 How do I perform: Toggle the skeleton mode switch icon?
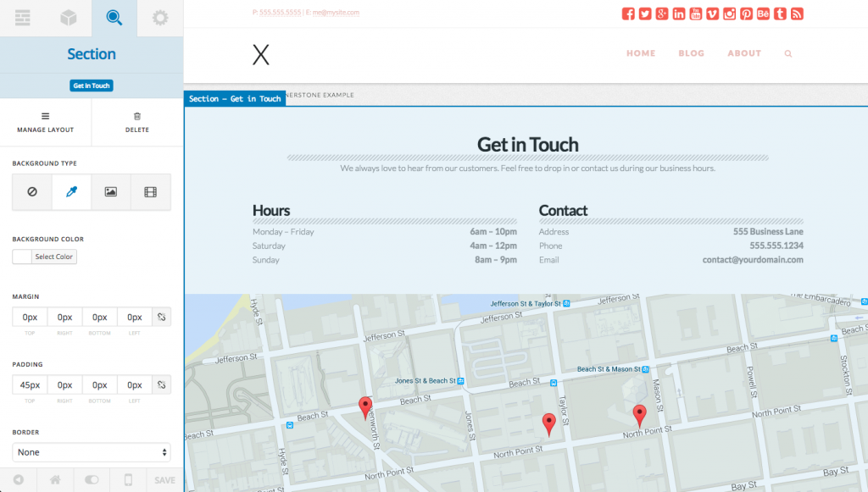(92, 480)
